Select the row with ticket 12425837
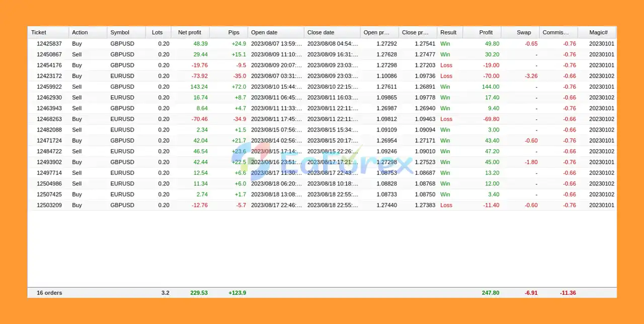This screenshot has height=324, width=644. (49, 44)
